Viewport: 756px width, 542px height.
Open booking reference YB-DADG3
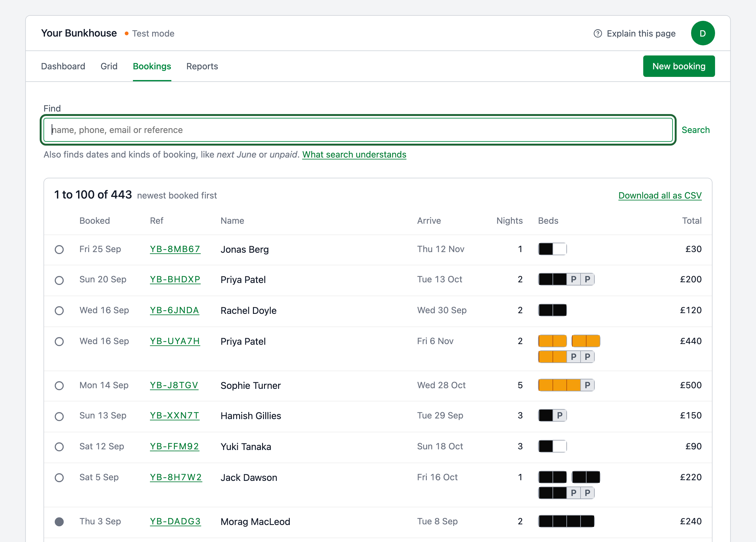pyautogui.click(x=175, y=521)
